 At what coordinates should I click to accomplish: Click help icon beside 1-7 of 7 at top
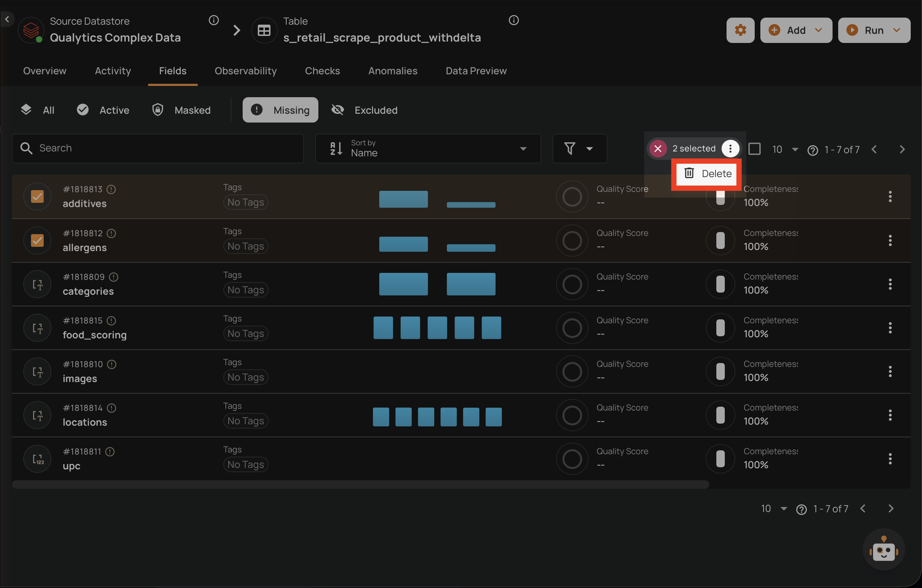pyautogui.click(x=812, y=150)
